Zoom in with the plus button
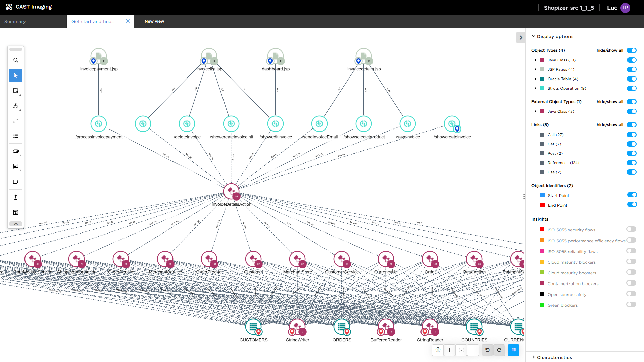 [449, 350]
